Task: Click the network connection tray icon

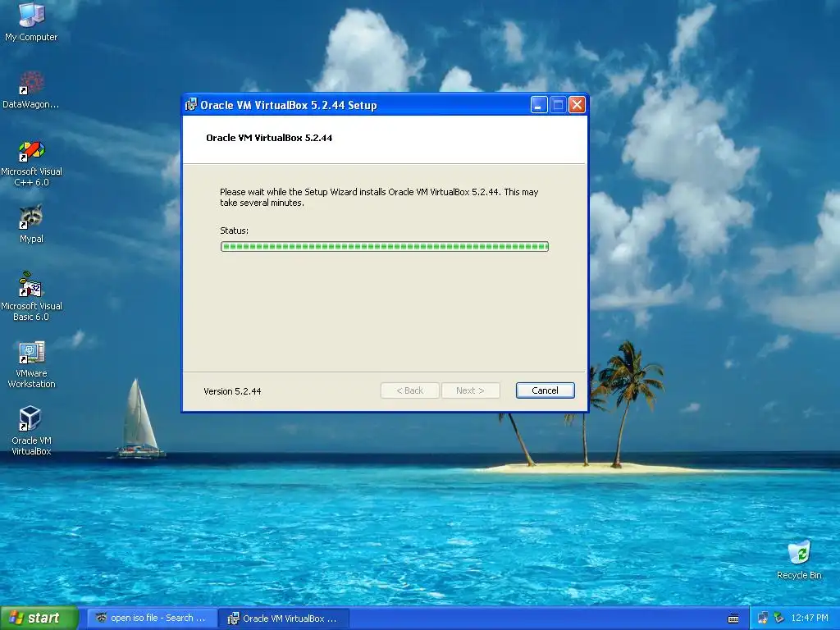Action: click(x=762, y=619)
